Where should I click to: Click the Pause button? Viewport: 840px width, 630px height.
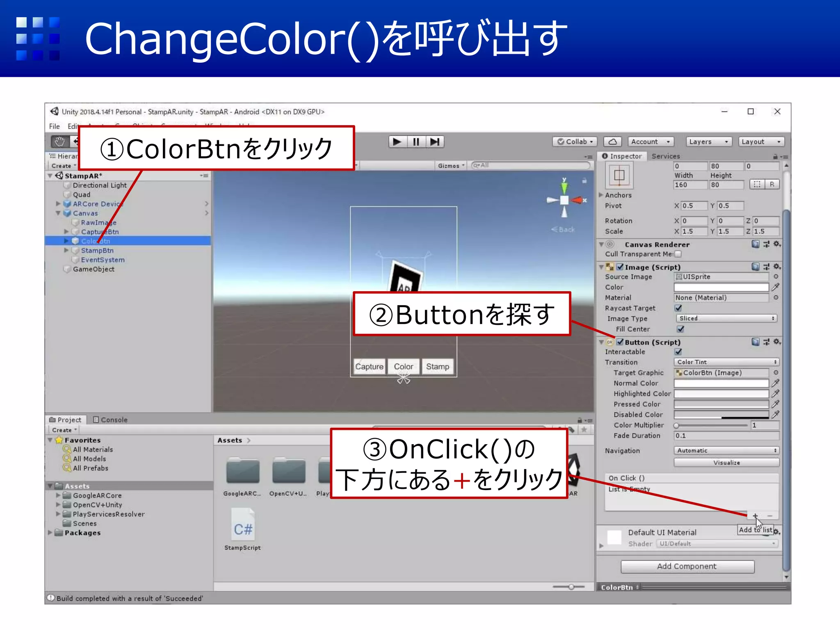coord(416,142)
